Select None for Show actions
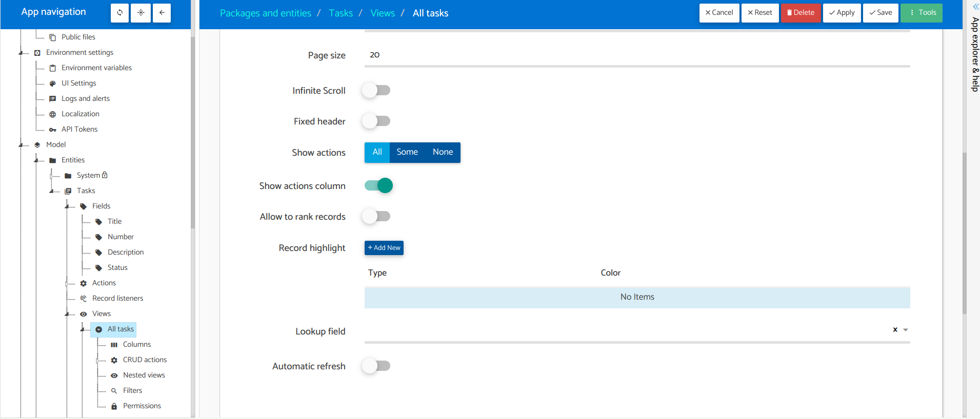This screenshot has height=419, width=980. [x=443, y=152]
